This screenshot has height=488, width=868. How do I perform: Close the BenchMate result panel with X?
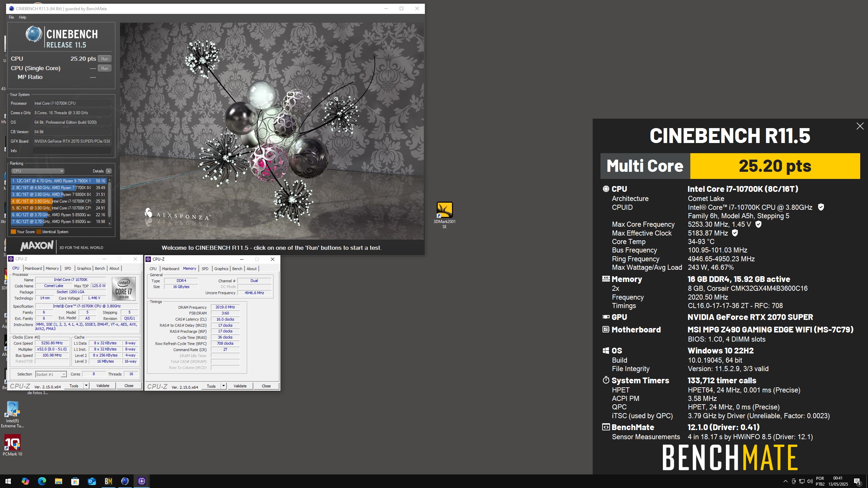point(860,126)
